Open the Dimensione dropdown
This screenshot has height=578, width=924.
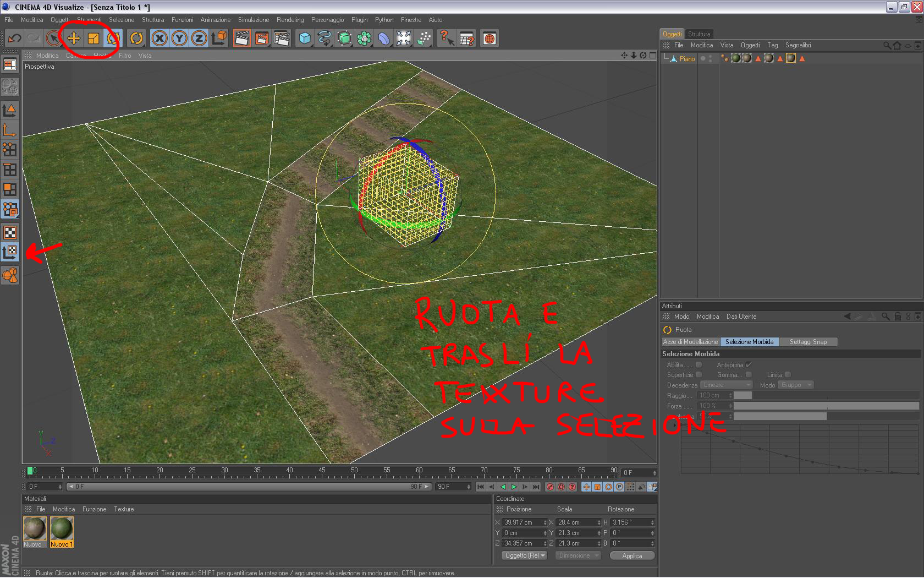577,555
